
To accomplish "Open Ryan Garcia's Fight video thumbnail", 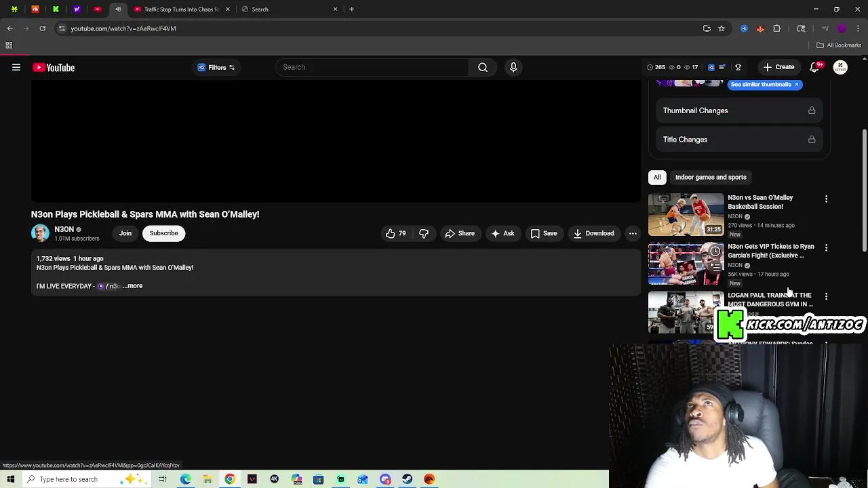I will (x=686, y=264).
